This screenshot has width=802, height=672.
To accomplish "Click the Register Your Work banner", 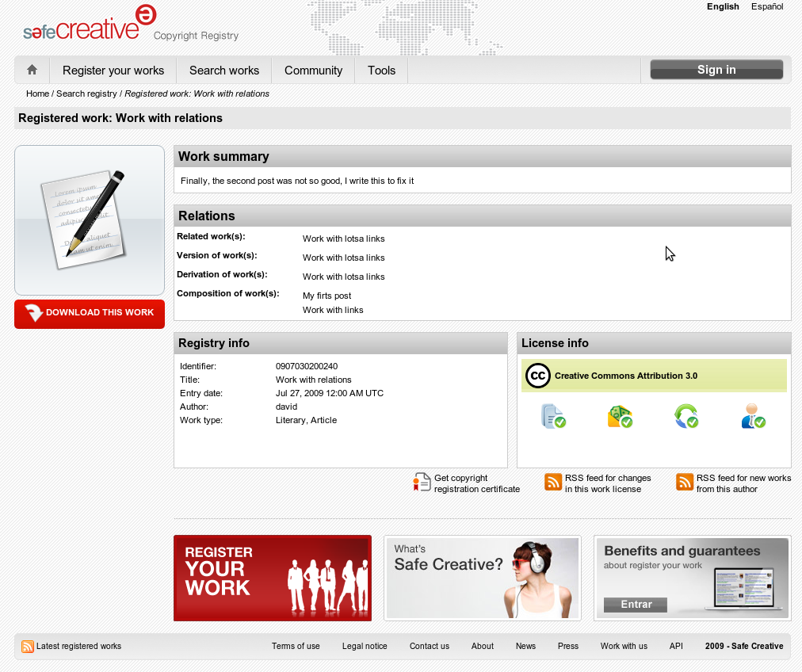I will point(272,578).
